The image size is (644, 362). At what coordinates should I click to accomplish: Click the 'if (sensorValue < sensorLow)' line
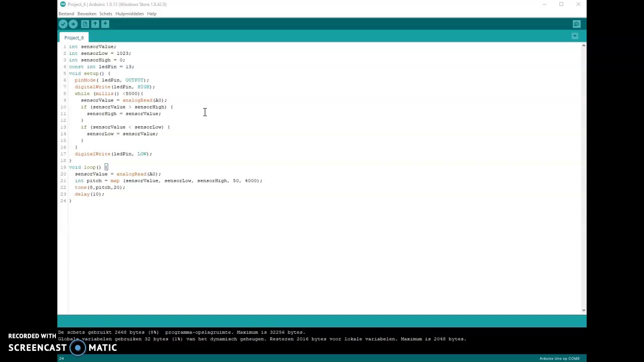[x=125, y=127]
